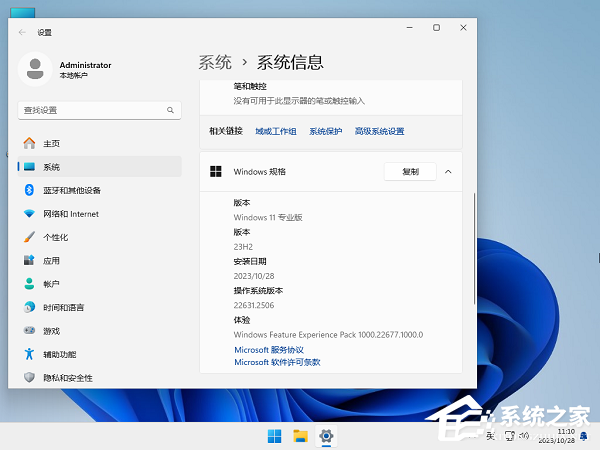Click the 主页 home icon
The height and width of the screenshot is (450, 600).
pos(29,143)
